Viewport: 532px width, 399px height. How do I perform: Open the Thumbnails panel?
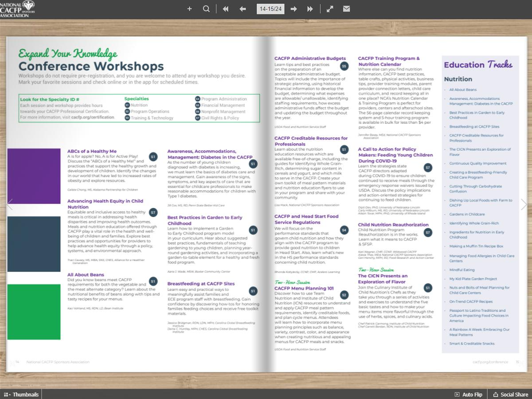[x=21, y=394]
